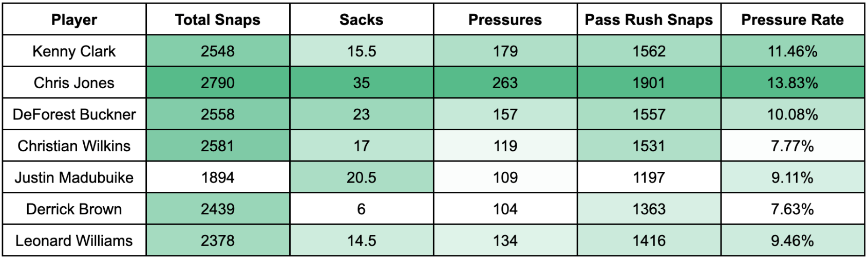Select Chris Jones's 35 sacks cell

point(362,83)
